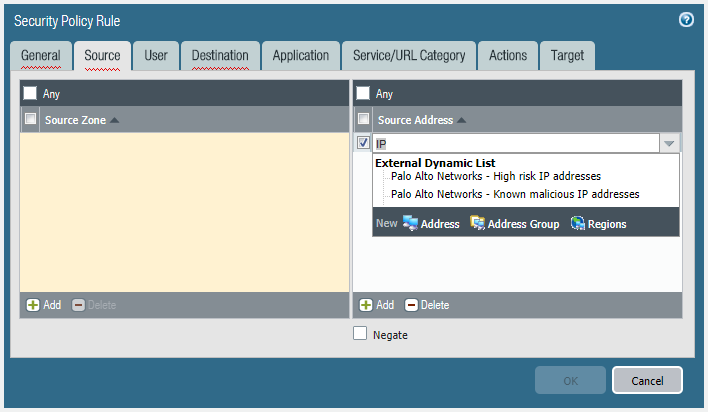The height and width of the screenshot is (412, 708).
Task: Choose Palo Alto Networks - High risk IP addresses
Action: click(496, 176)
